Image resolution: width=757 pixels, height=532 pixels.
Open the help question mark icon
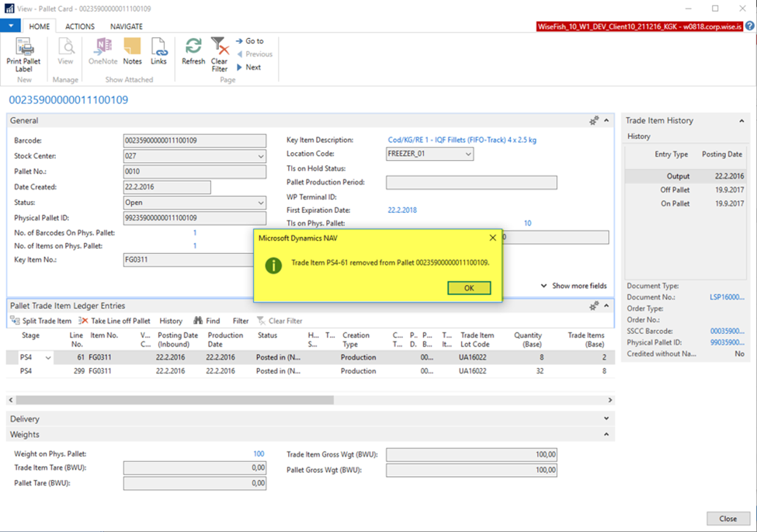point(750,26)
